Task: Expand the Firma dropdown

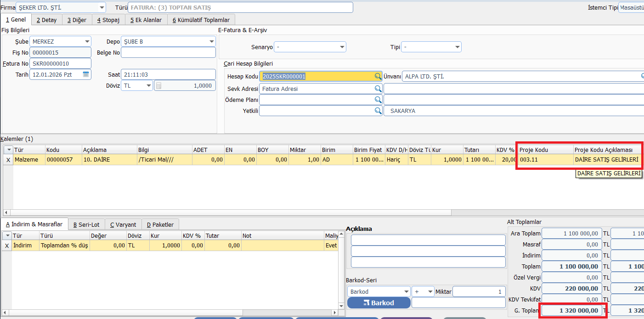Action: (x=102, y=8)
